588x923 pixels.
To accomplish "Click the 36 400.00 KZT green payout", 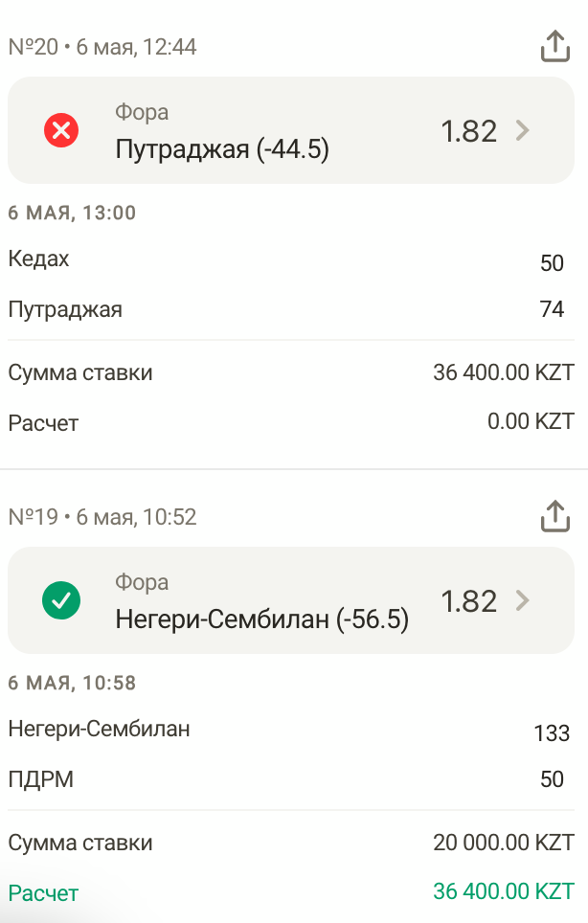I will tap(503, 890).
